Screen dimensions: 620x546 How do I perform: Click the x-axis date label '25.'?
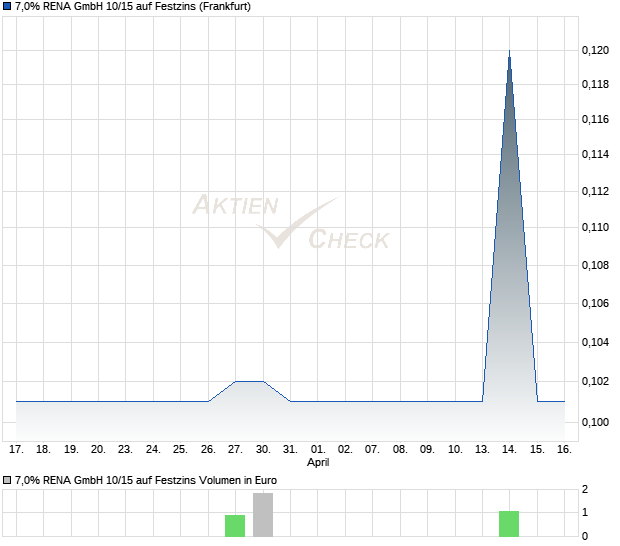(180, 450)
